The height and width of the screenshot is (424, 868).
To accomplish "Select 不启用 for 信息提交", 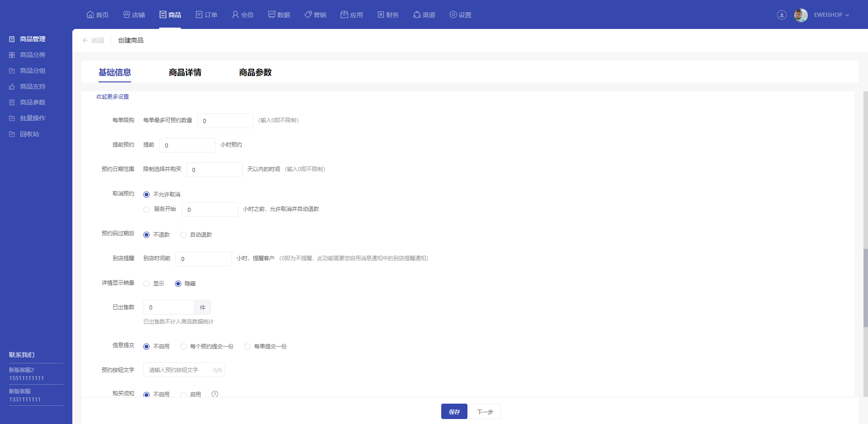I will (x=146, y=347).
